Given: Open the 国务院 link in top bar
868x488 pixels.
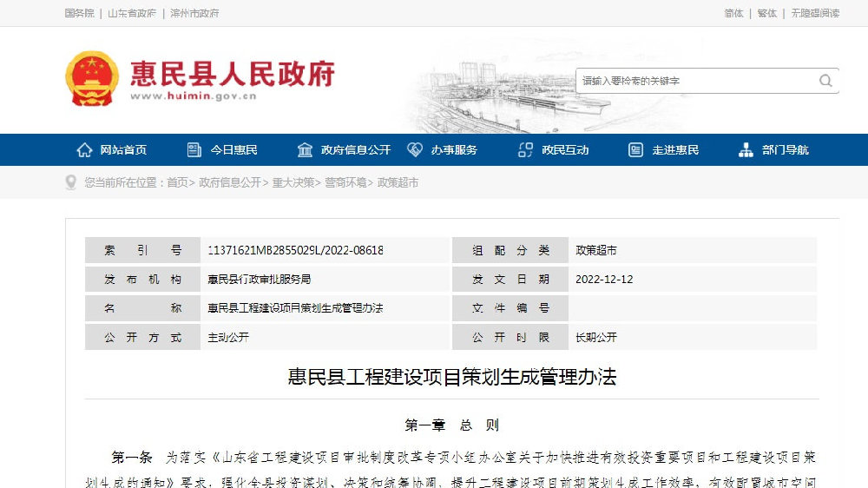Looking at the screenshot, I should coord(79,13).
